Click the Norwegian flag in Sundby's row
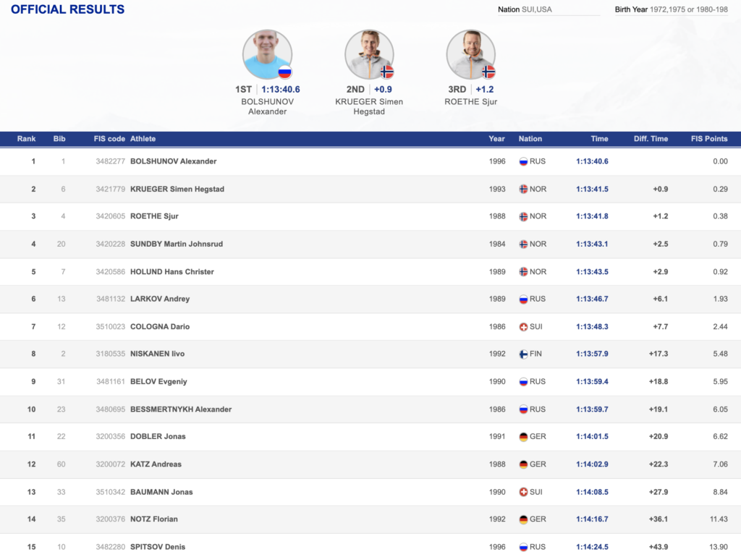Viewport: 741px width, 560px height. coord(523,245)
